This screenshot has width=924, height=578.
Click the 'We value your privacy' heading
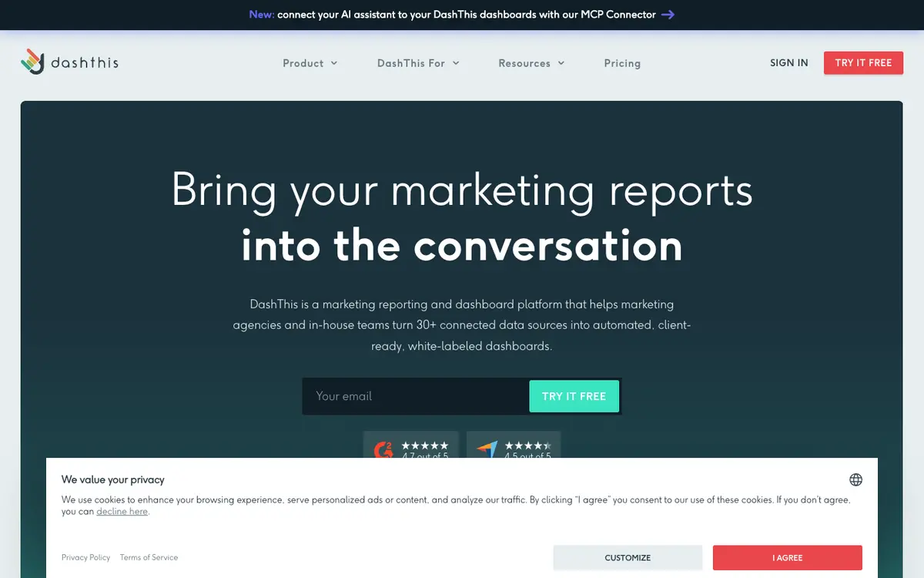click(113, 479)
